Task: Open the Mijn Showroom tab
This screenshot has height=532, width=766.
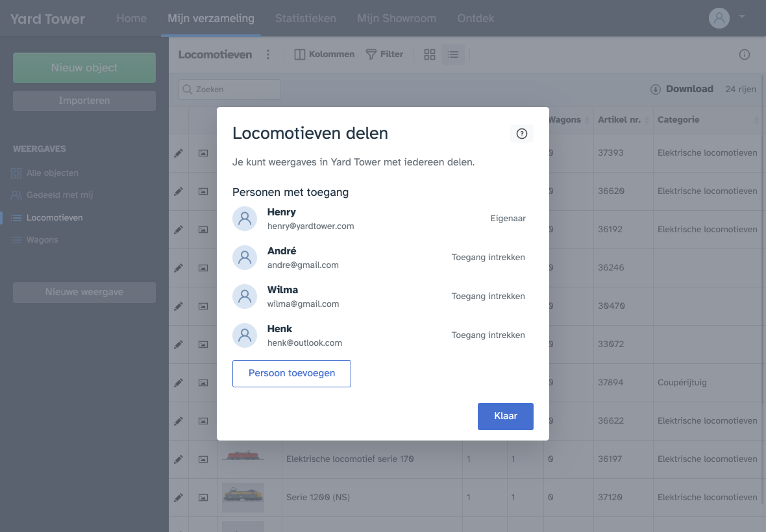Action: point(396,18)
